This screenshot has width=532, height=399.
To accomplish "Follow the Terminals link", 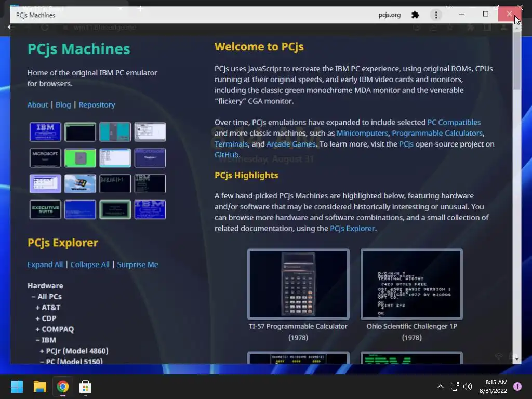I will point(231,144).
